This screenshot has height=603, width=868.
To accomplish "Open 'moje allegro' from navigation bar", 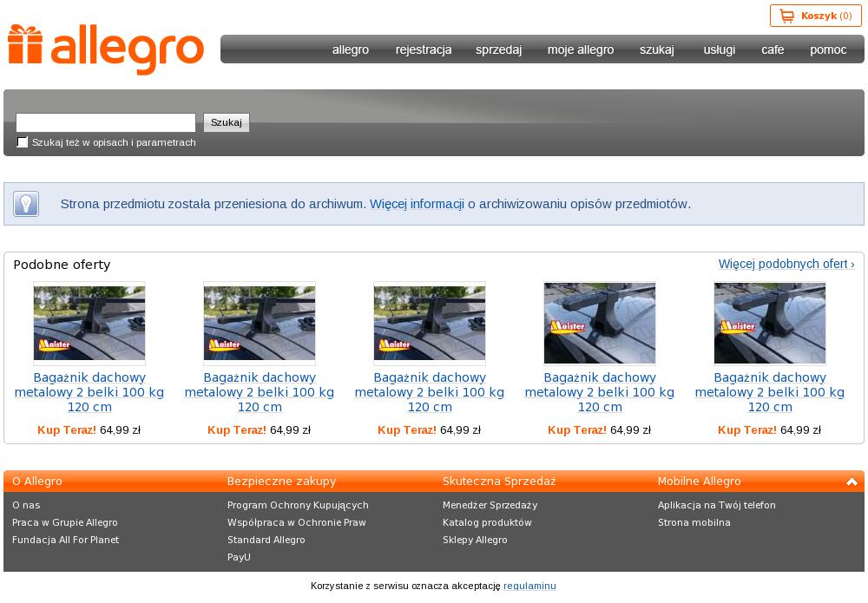I will [x=580, y=49].
